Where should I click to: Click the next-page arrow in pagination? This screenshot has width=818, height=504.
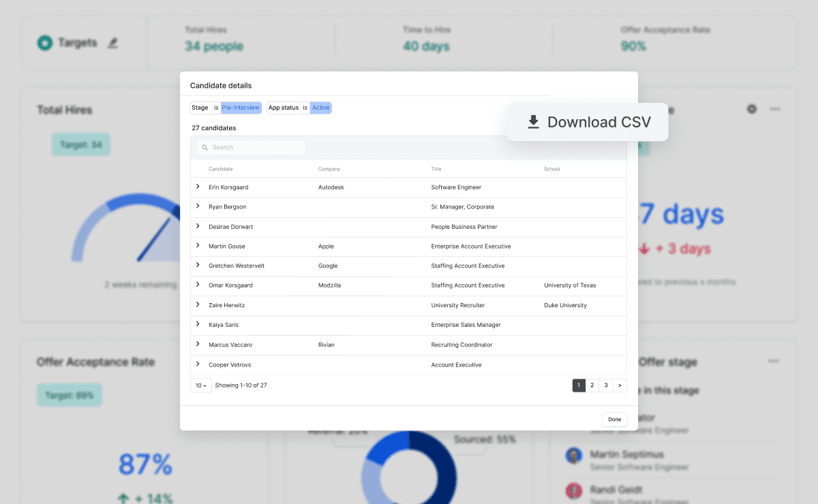click(620, 385)
